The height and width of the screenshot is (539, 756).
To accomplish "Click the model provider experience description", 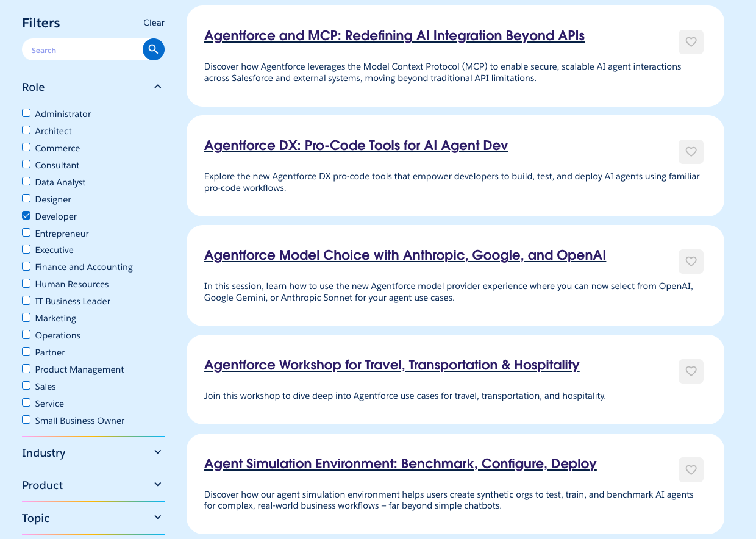I will 449,291.
